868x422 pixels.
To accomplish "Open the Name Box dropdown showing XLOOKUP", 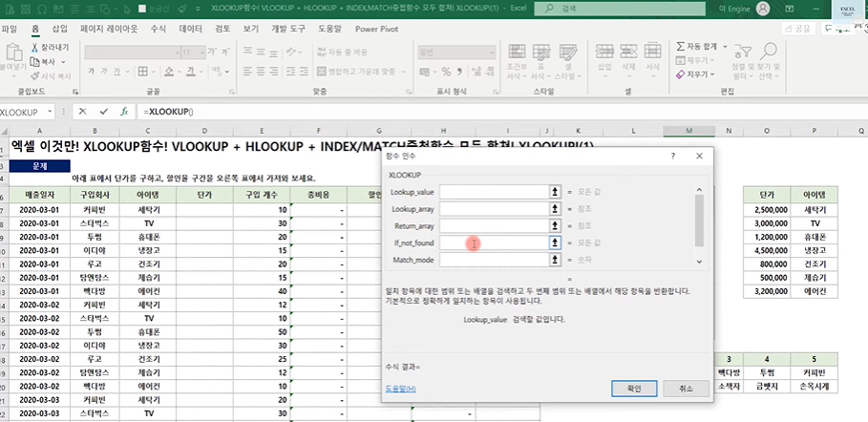I will click(50, 112).
